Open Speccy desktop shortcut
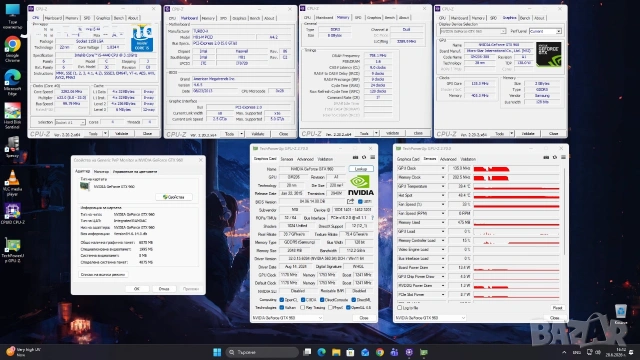 13,147
